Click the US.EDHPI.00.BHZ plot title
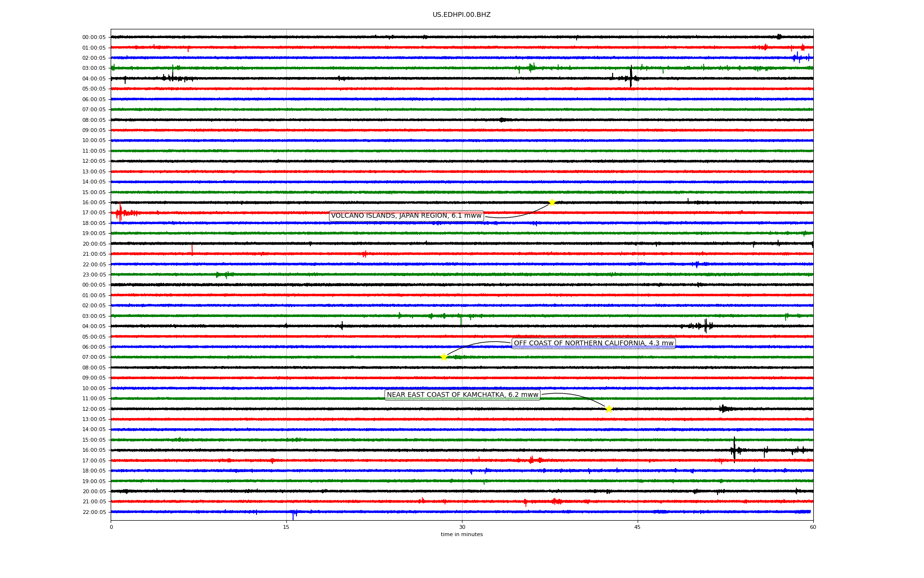 tap(462, 15)
